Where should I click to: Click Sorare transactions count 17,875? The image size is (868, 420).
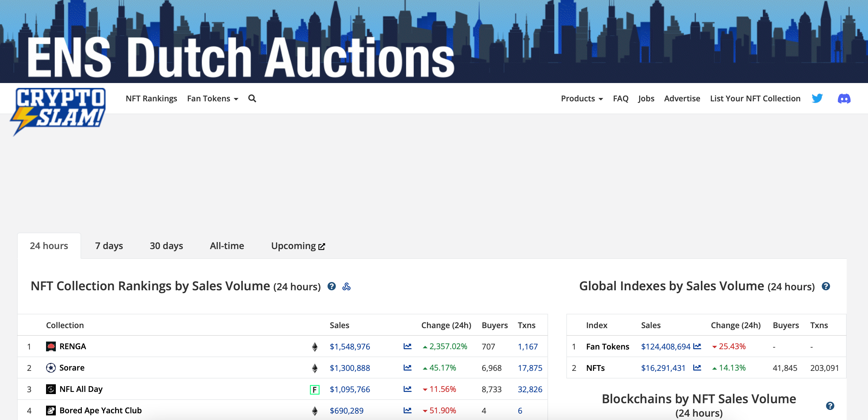coord(530,368)
